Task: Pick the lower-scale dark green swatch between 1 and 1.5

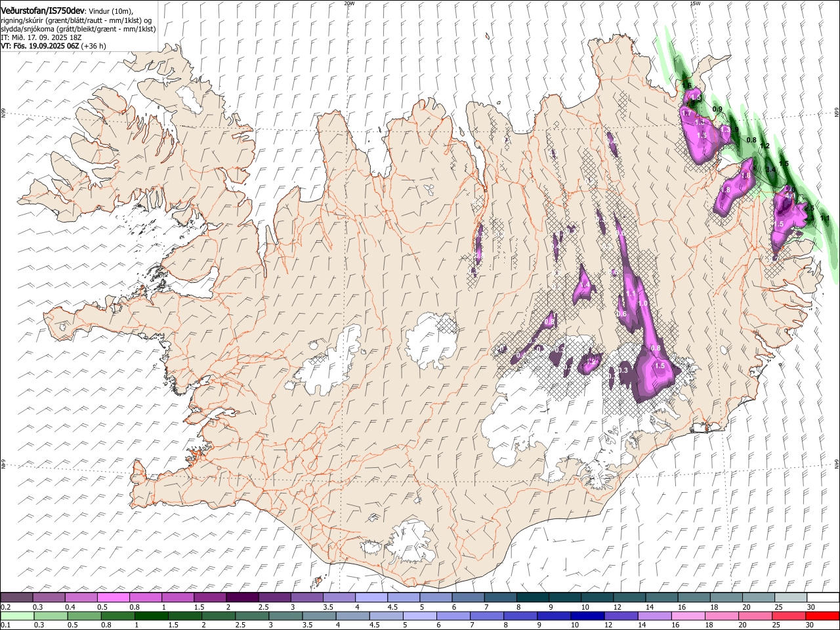Action: click(152, 616)
